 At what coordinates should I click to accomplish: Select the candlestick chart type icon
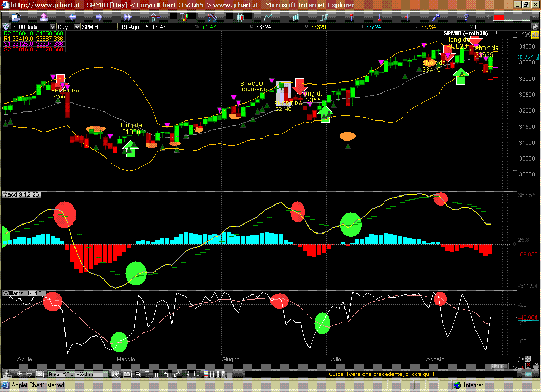240,17
